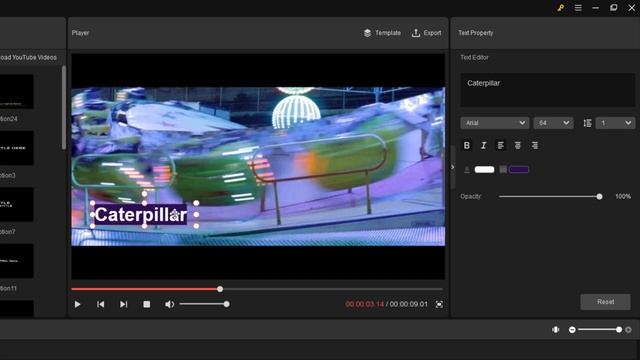Open the hamburger menu

coord(578,8)
